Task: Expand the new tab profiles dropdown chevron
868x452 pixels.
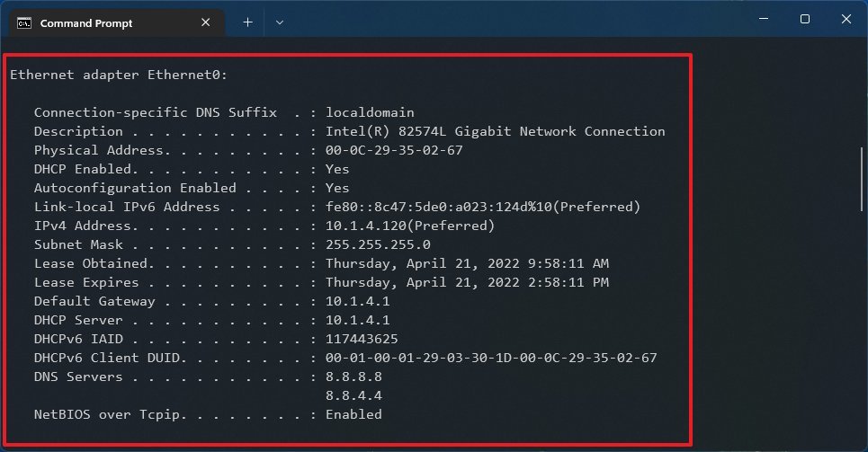Action: (x=280, y=22)
